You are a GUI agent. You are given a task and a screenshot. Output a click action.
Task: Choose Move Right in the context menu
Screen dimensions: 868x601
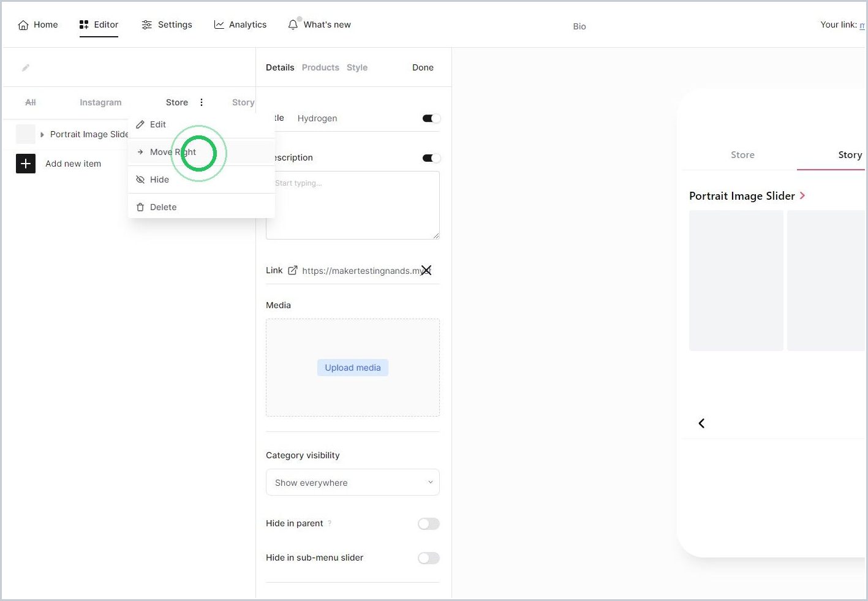click(x=201, y=152)
